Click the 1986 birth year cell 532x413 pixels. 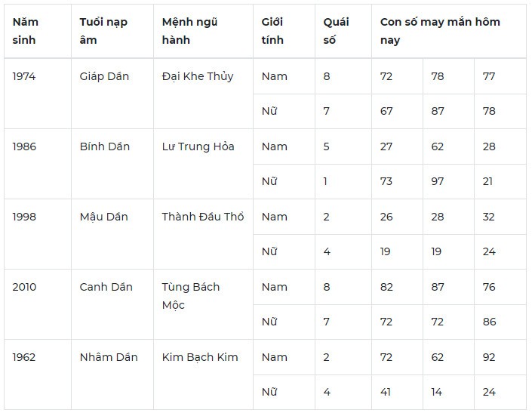[x=38, y=164]
